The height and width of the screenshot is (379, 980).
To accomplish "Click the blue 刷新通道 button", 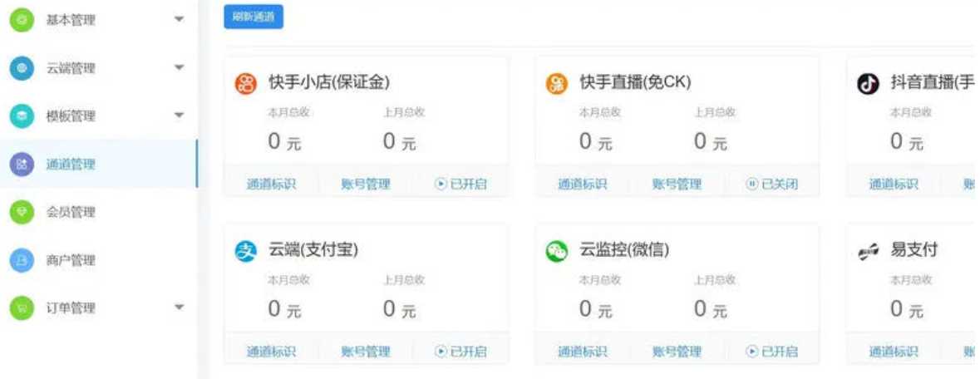I will [x=254, y=17].
